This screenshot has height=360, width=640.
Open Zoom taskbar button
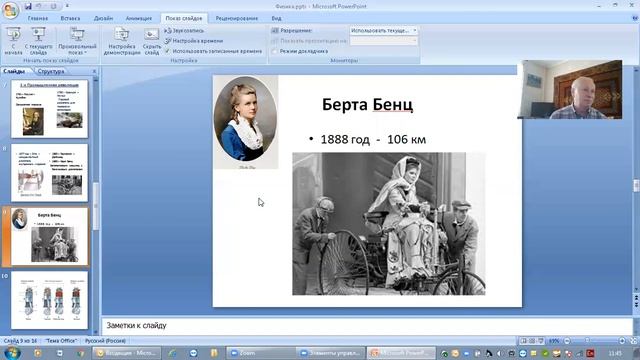pos(260,353)
